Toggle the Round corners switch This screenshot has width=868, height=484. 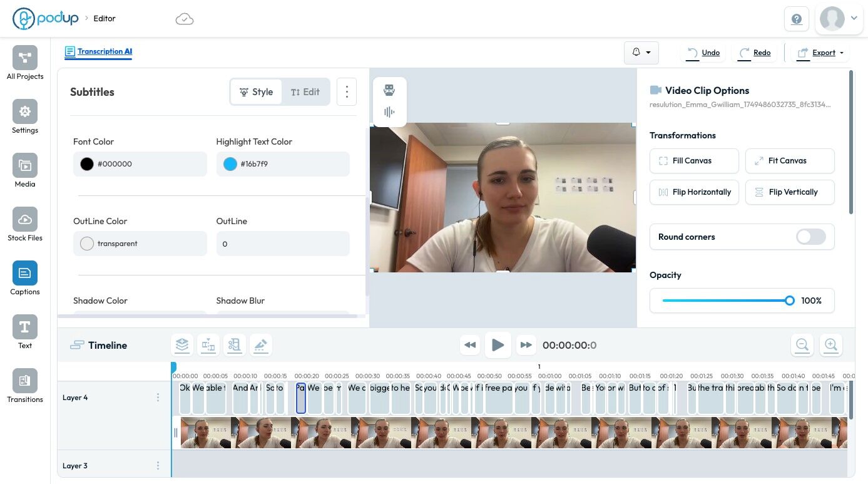(x=810, y=237)
